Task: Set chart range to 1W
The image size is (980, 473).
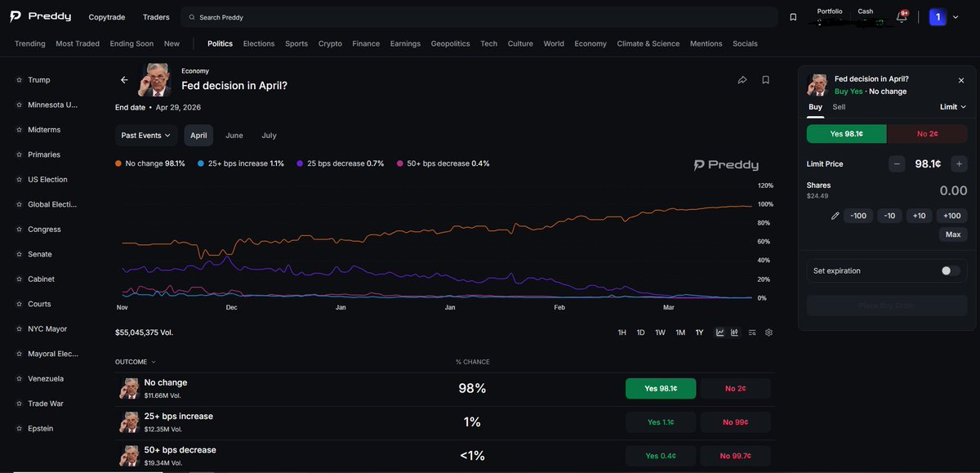Action: coord(660,332)
